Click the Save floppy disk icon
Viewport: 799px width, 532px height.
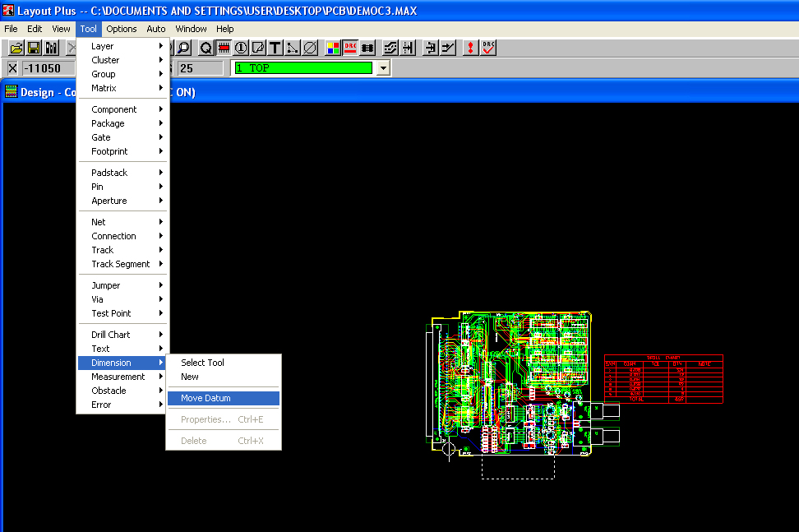tap(34, 49)
